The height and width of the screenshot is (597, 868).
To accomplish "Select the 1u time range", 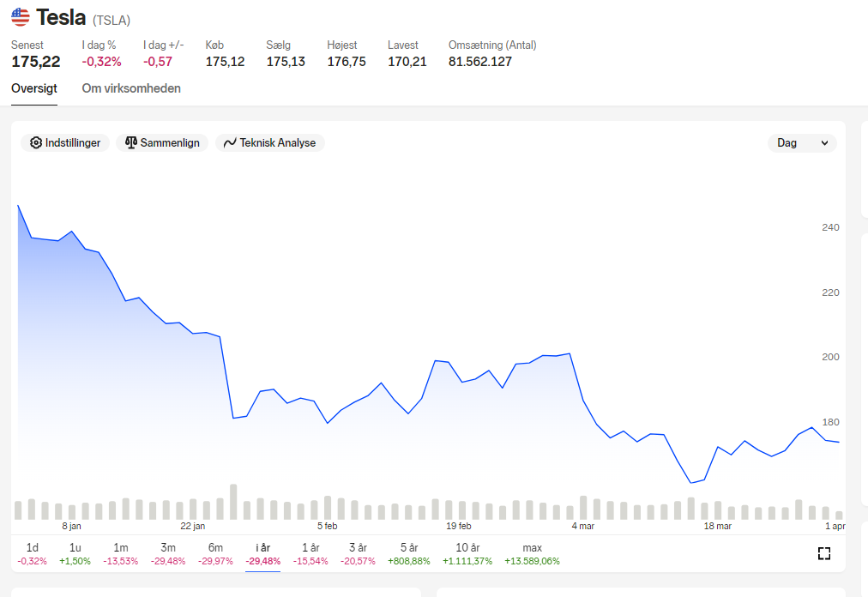I will [x=75, y=554].
